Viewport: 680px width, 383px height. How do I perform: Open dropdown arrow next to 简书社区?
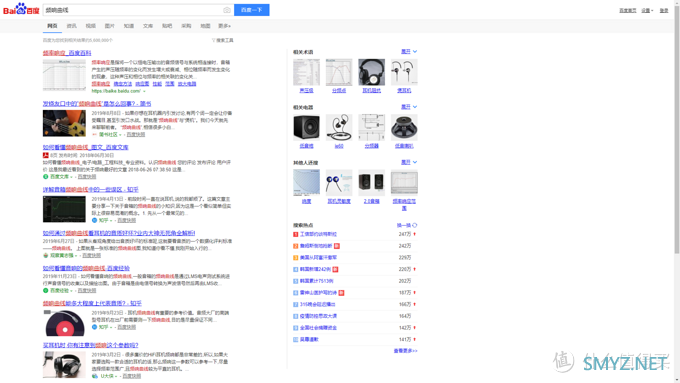coord(120,134)
